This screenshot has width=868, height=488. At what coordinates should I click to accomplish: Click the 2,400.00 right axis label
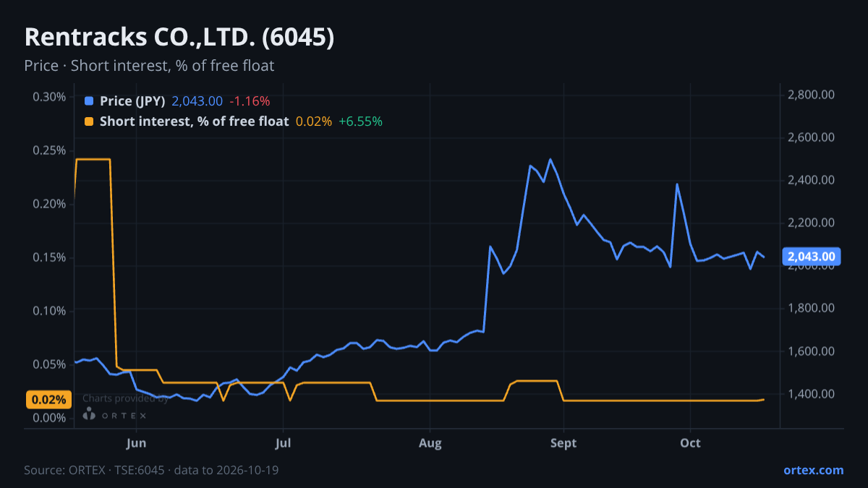[x=812, y=180]
